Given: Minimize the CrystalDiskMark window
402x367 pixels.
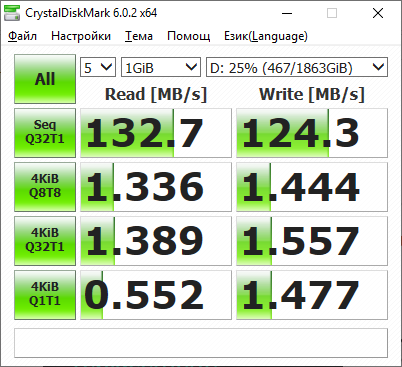Looking at the screenshot, I should [287, 13].
